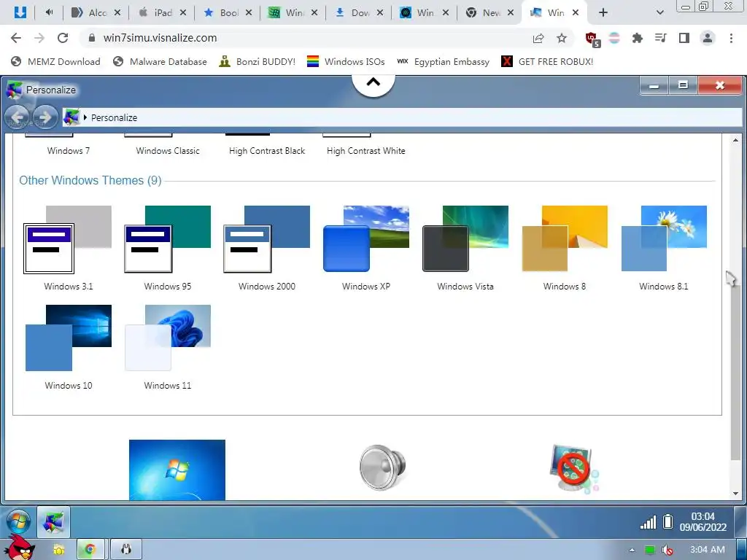Image resolution: width=747 pixels, height=560 pixels.
Task: Pick the Windows 8.1 theme
Action: pos(664,239)
